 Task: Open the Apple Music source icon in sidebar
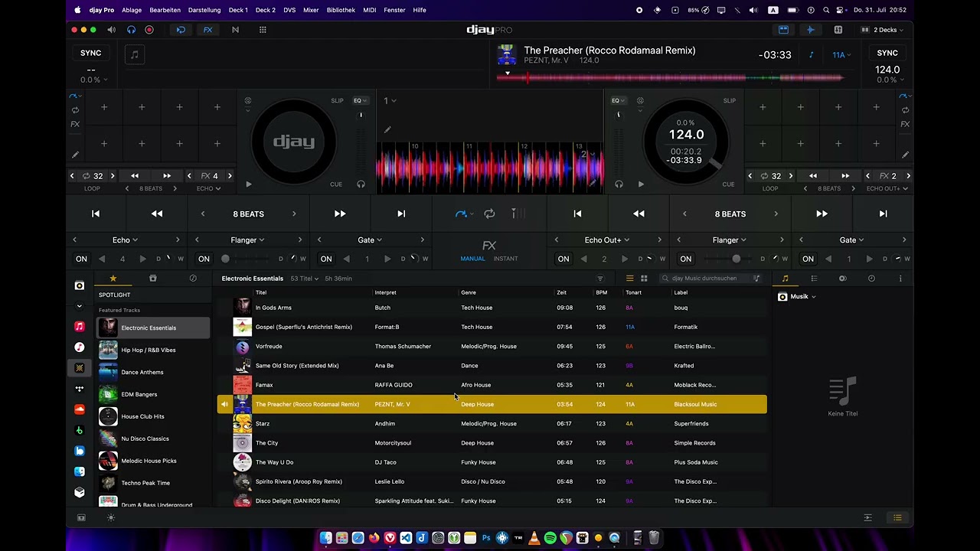point(79,327)
